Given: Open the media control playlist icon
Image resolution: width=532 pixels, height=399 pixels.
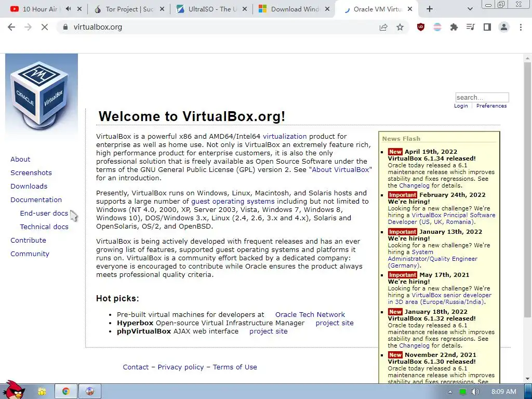Looking at the screenshot, I should 470,27.
